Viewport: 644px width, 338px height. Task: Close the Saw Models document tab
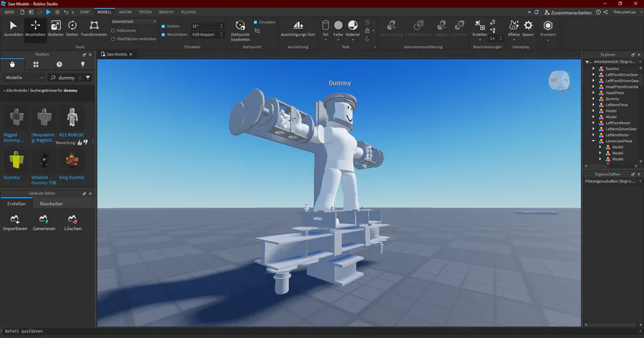pyautogui.click(x=131, y=54)
